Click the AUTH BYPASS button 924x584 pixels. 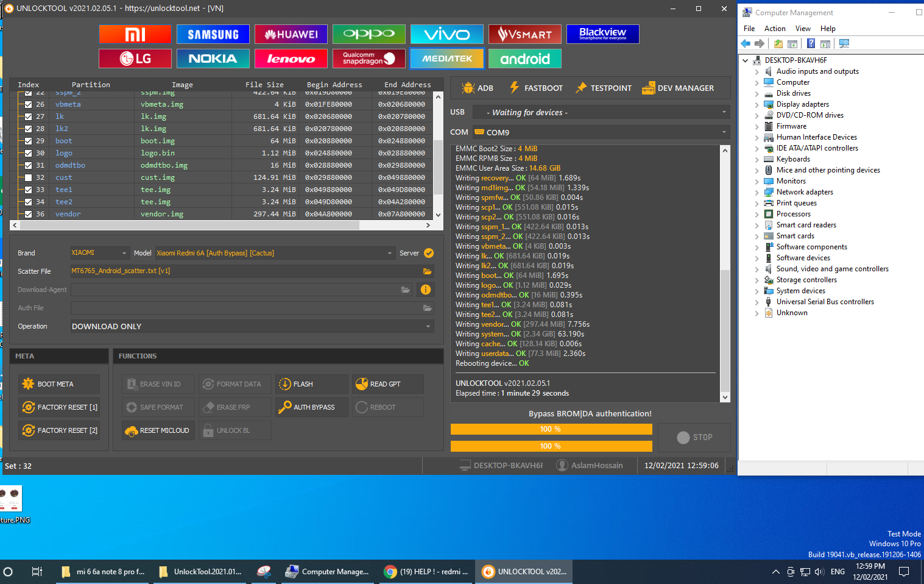(x=312, y=407)
